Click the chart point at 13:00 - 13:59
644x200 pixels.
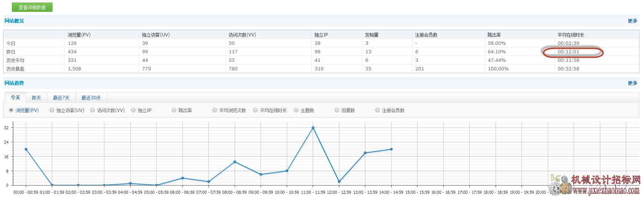365,153
